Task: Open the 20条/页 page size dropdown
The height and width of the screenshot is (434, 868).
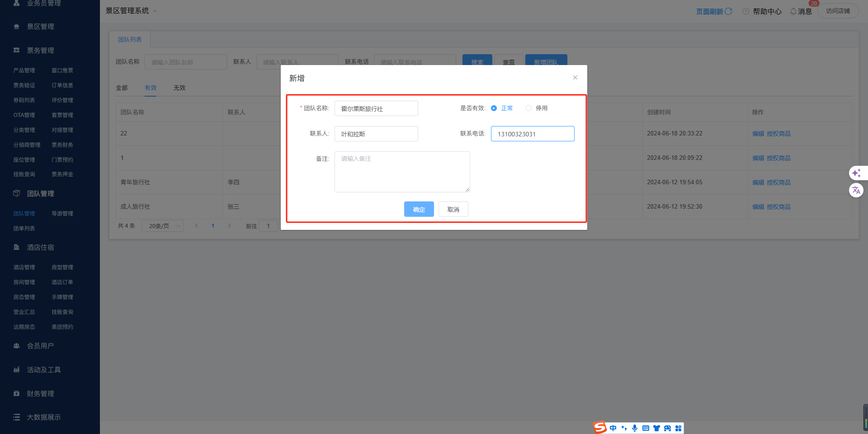Action: coord(163,226)
